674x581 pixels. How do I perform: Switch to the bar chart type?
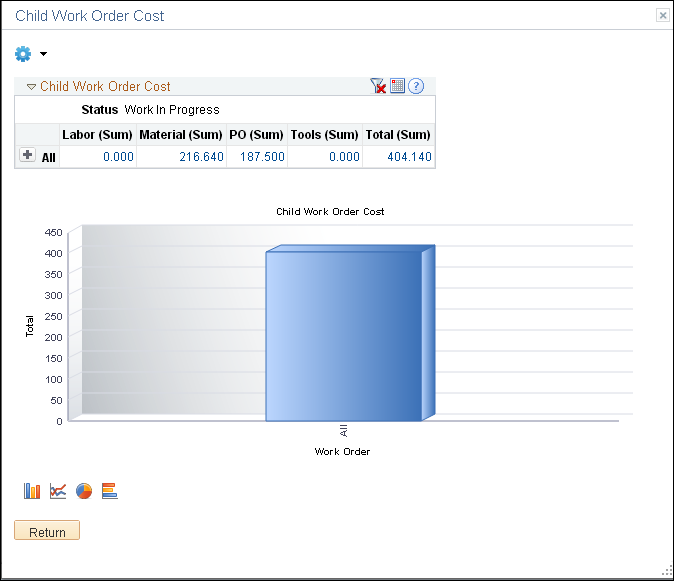coord(32,491)
